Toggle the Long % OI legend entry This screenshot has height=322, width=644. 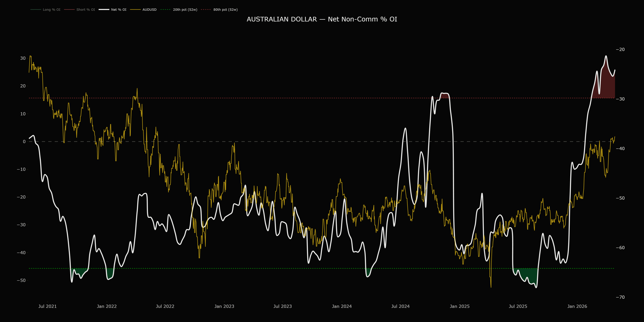(x=45, y=9)
